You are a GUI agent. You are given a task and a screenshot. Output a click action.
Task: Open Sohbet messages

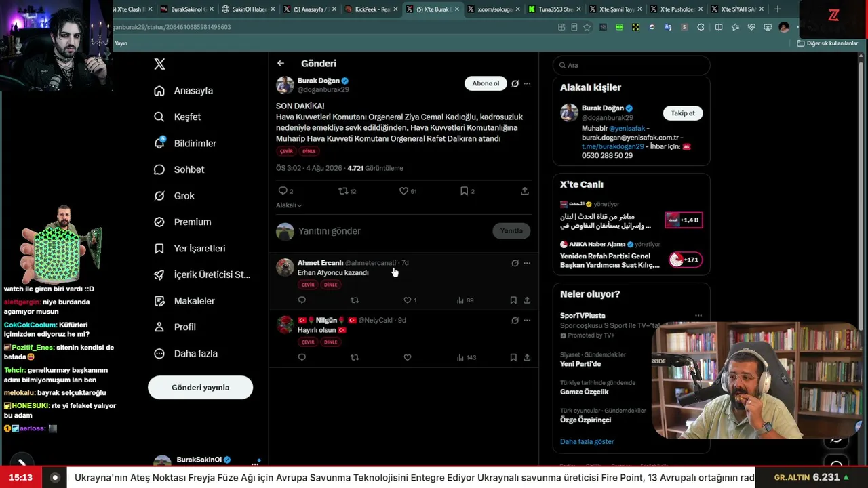179,169
